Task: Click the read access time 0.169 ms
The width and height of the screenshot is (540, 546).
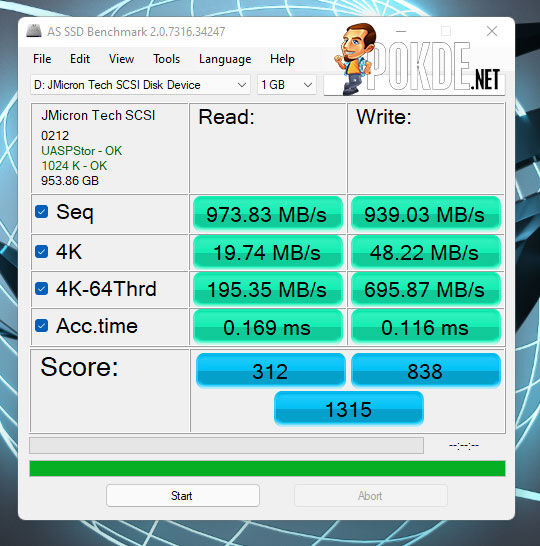Action: (x=267, y=327)
